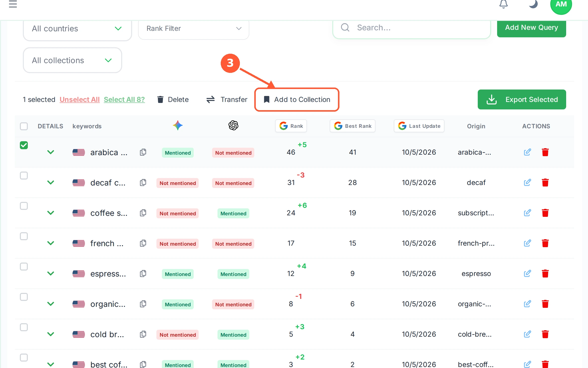
Task: Copy the cold br... keyword
Action: coord(143,334)
